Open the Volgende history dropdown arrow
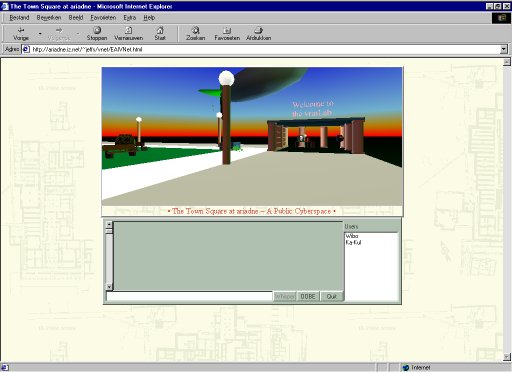 [78, 34]
